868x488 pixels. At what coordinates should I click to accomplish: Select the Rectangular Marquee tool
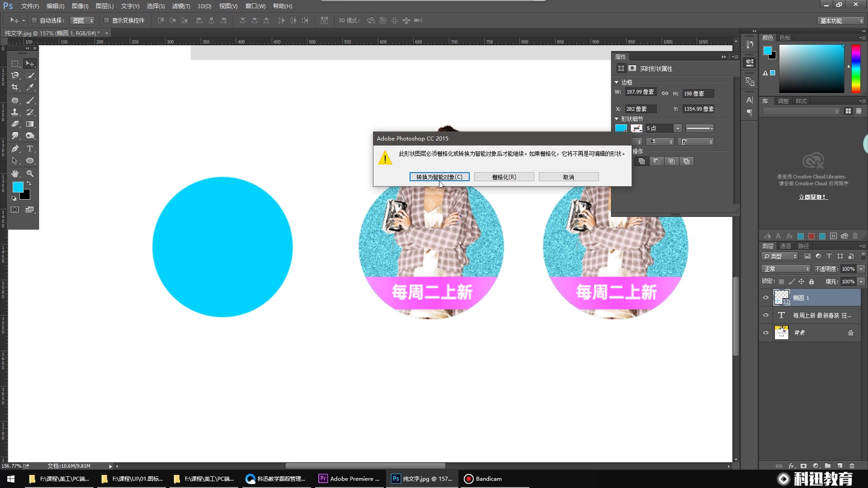coord(15,64)
